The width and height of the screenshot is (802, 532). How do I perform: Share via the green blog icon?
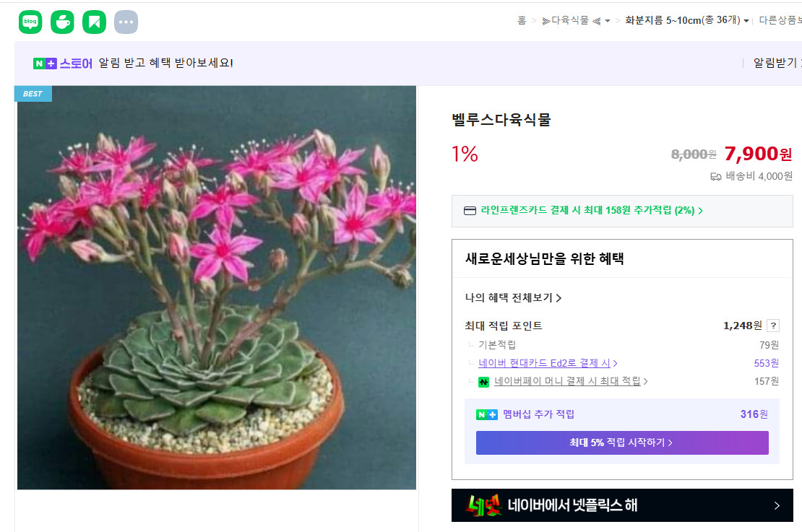coord(30,22)
